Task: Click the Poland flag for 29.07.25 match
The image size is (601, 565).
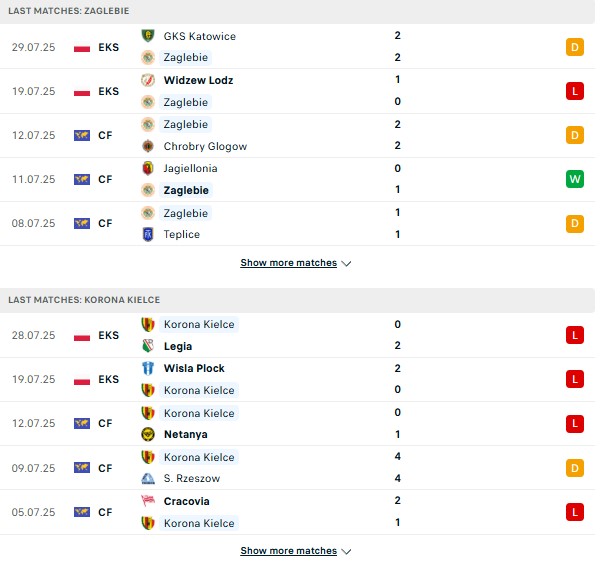Action: click(x=82, y=48)
